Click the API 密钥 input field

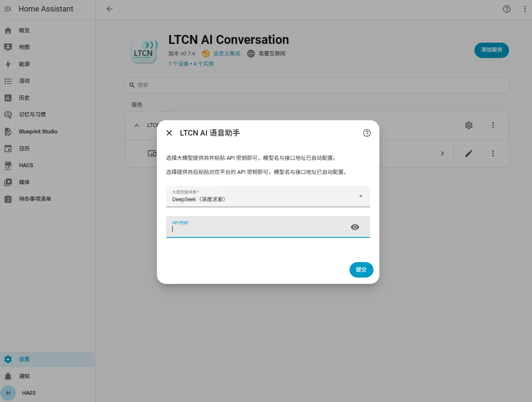pos(268,227)
